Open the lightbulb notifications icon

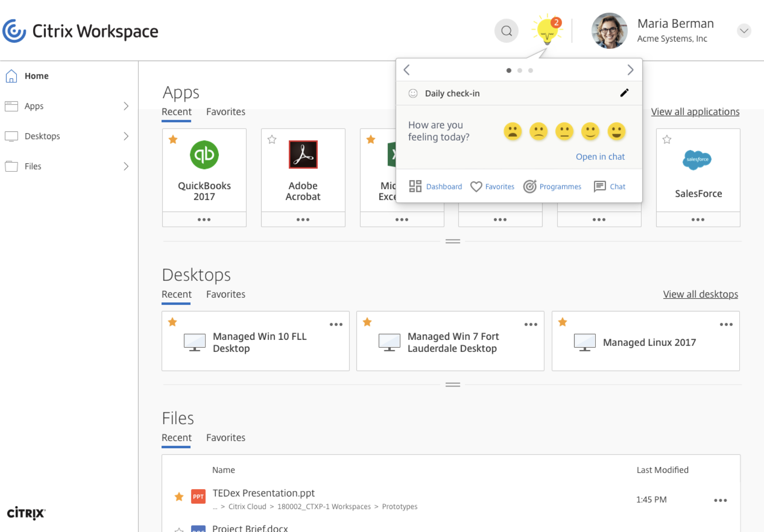pyautogui.click(x=547, y=30)
